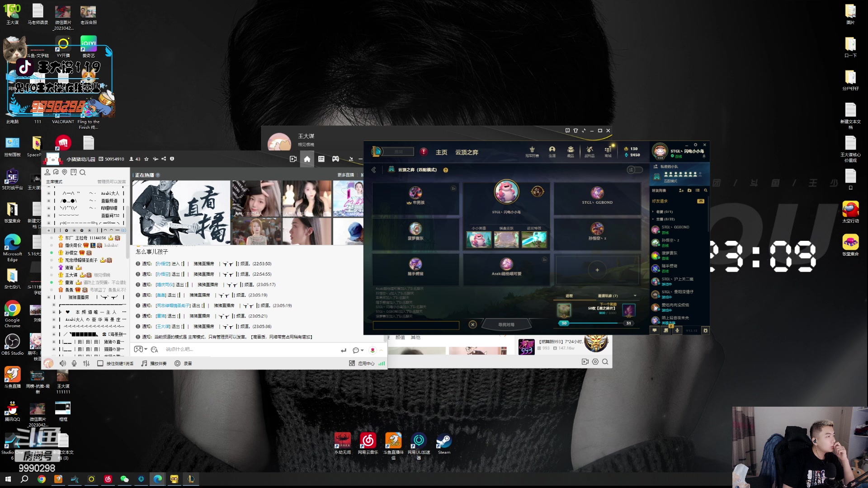
Task: Click the YY video live icon
Action: click(293, 159)
